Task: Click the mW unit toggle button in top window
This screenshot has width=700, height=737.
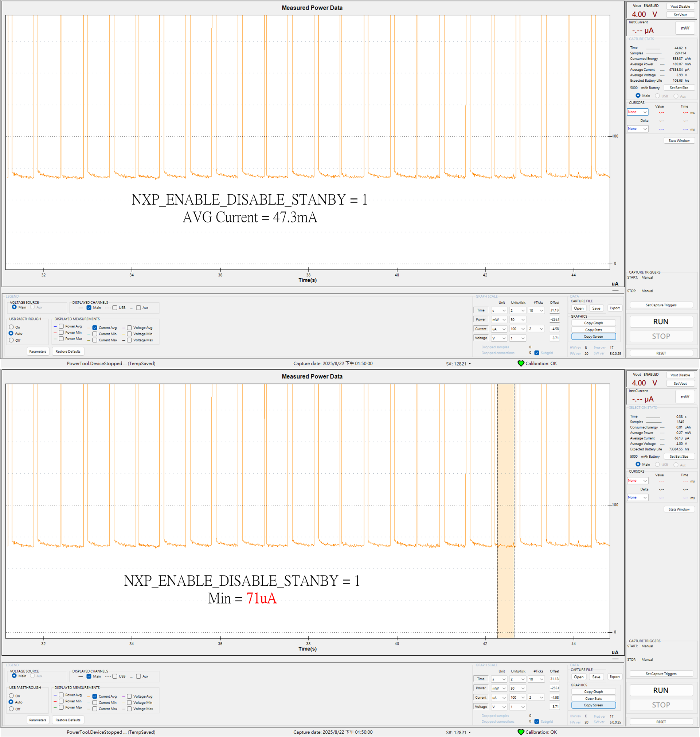Action: (x=685, y=28)
